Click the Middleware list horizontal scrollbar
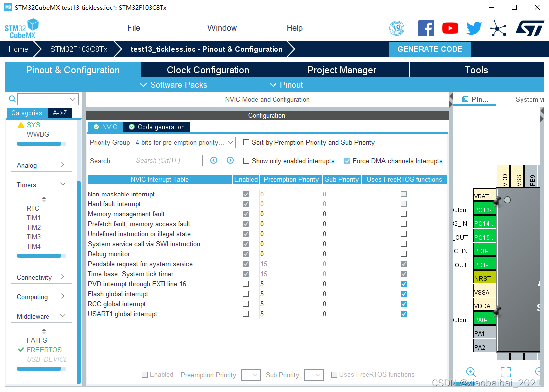Viewport: 549px width, 392px height. (39, 368)
